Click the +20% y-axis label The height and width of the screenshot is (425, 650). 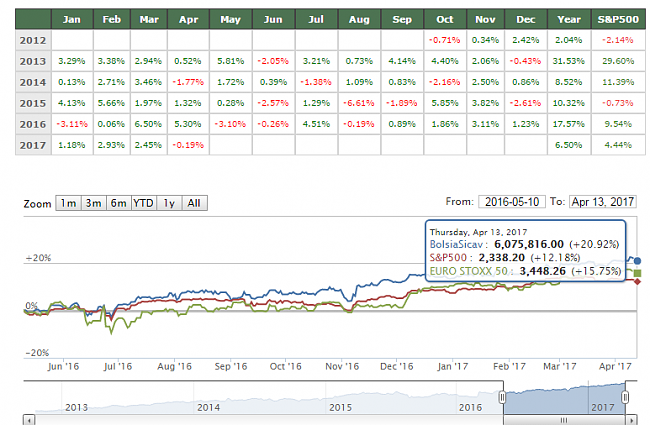(38, 258)
